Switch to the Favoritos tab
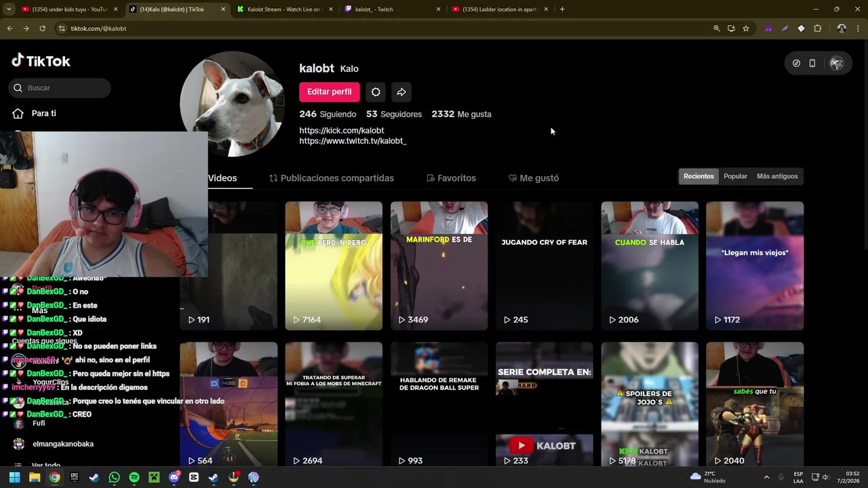This screenshot has height=488, width=868. click(451, 178)
